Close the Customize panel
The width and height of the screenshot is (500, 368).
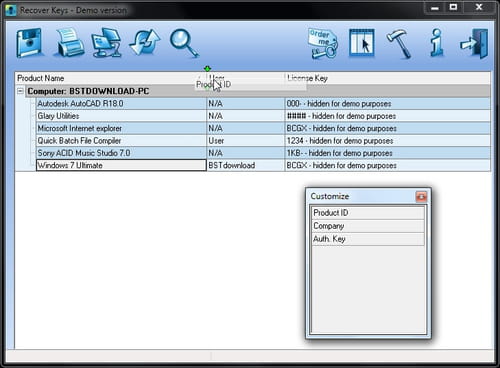tap(421, 197)
